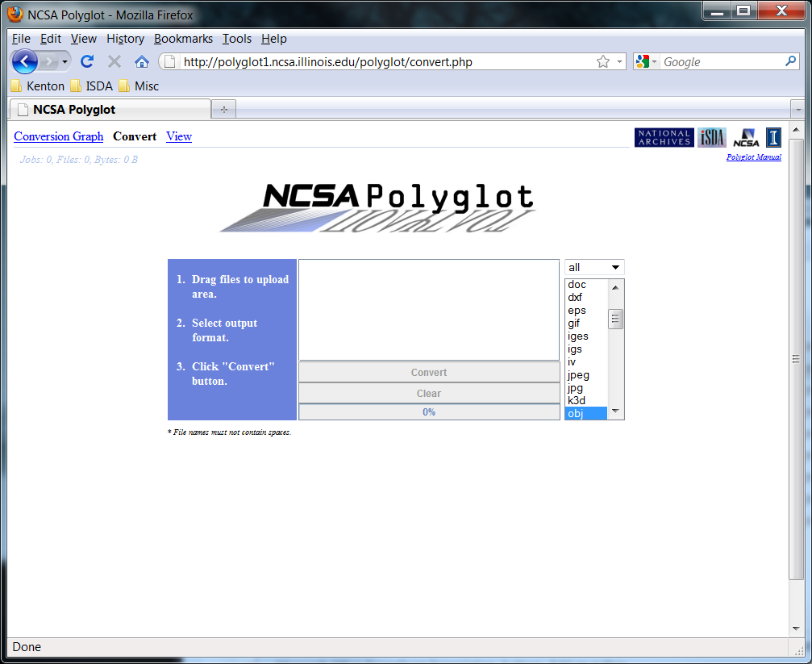The height and width of the screenshot is (664, 812).
Task: Open the Bookmarks menu
Action: click(x=183, y=39)
